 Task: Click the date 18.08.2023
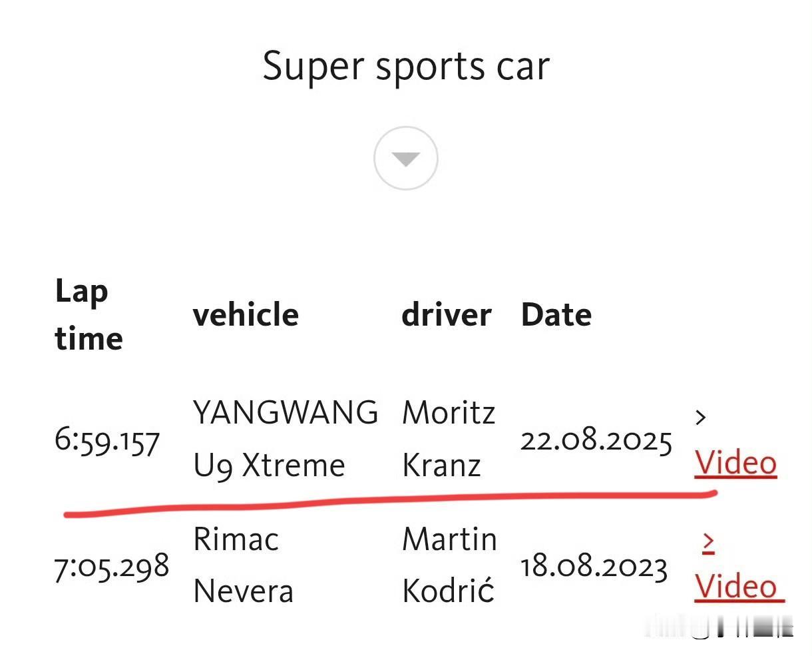(594, 567)
